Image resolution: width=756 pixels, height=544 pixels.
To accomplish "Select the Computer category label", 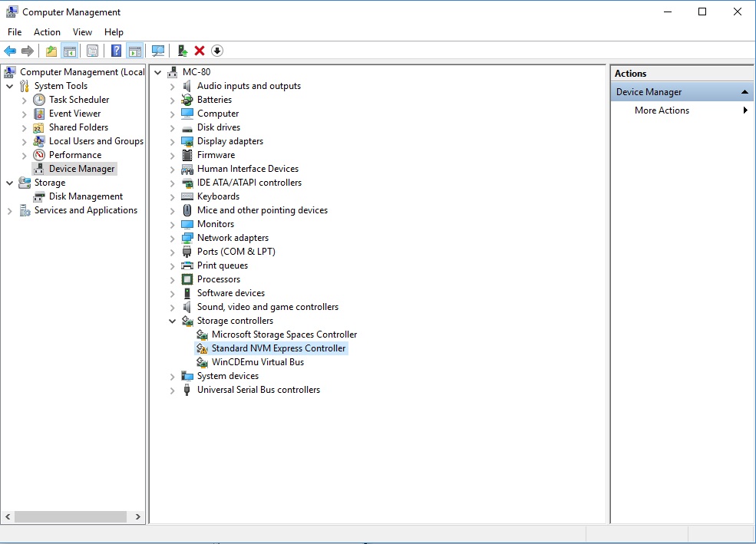I will (x=218, y=114).
